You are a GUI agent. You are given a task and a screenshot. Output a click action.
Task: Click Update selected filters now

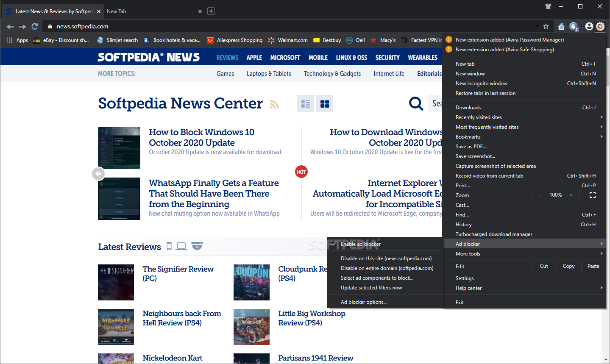pos(385,288)
